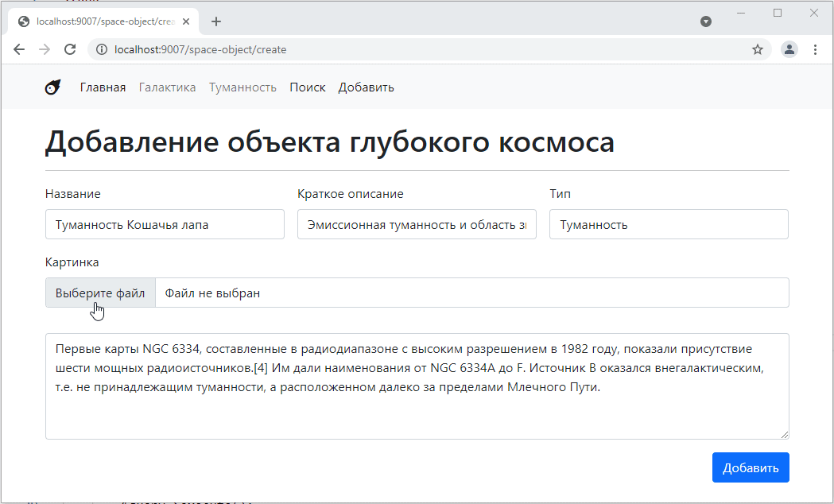Bookmark this page with the star icon
Viewport: 834px width, 504px height.
(x=757, y=49)
